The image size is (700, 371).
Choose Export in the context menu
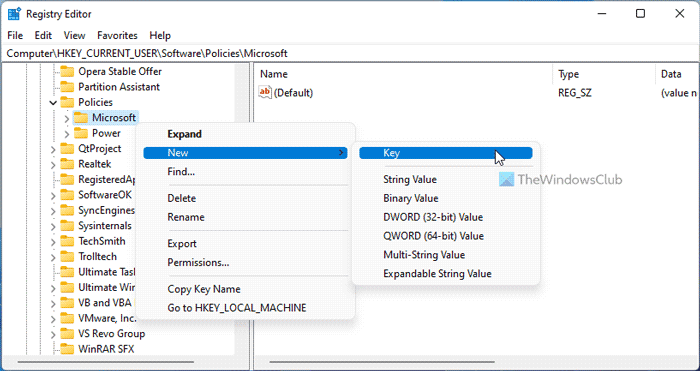[245, 244]
